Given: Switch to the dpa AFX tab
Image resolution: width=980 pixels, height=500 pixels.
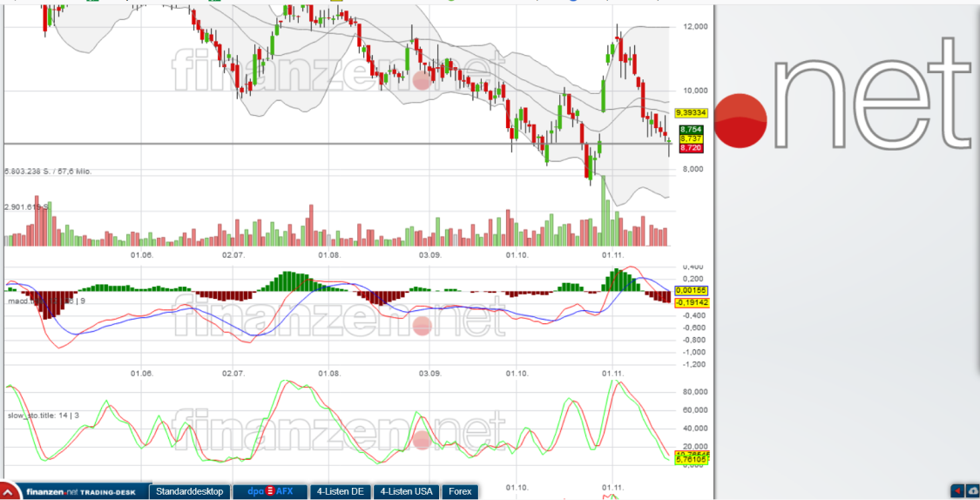Looking at the screenshot, I should [270, 492].
